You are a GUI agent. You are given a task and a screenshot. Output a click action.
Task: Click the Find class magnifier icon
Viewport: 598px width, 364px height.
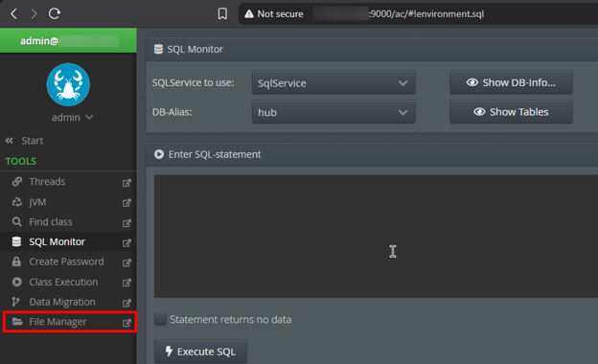[x=17, y=222]
